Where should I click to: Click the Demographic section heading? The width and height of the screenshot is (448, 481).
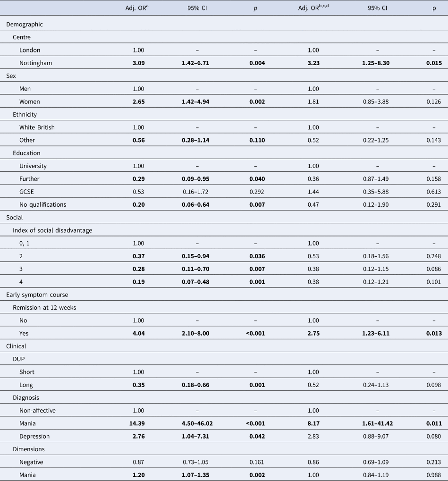[24, 24]
